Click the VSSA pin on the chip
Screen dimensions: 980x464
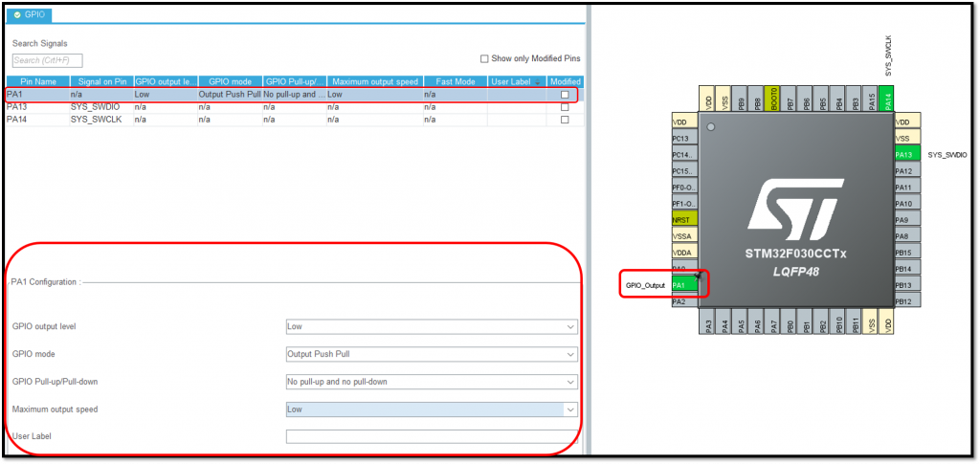coord(685,236)
